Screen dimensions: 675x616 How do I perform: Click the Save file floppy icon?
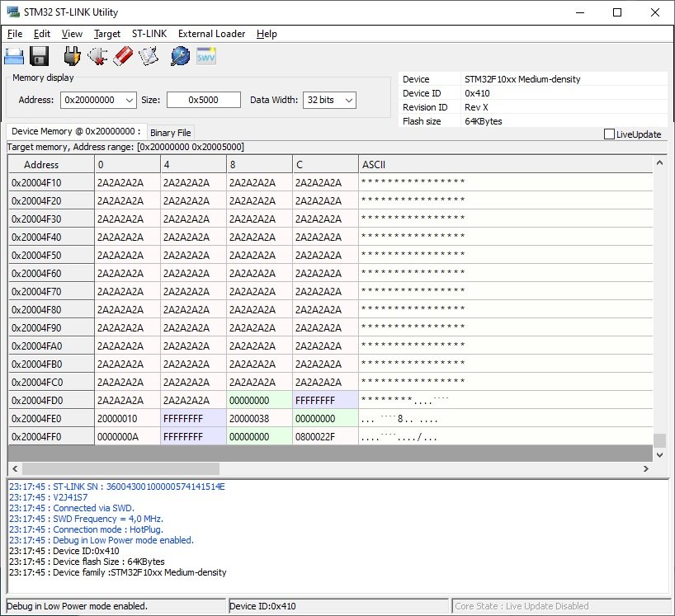click(39, 56)
